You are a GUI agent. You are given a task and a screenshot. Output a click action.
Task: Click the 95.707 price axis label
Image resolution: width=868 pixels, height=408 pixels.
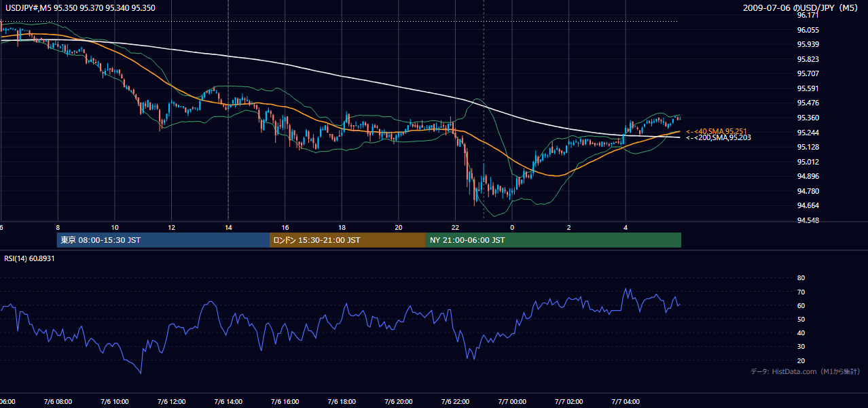(808, 73)
